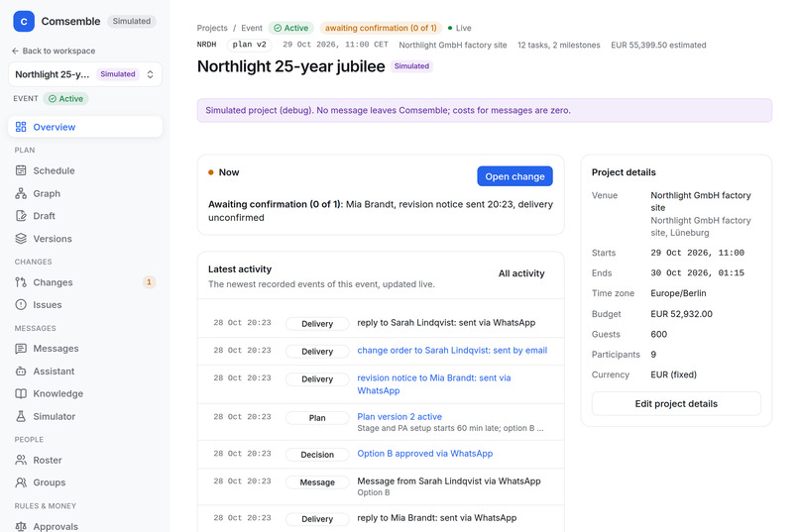Click the Active status badge in breadcrumb
Image resolution: width=799 pixels, height=532 pixels.
(291, 28)
